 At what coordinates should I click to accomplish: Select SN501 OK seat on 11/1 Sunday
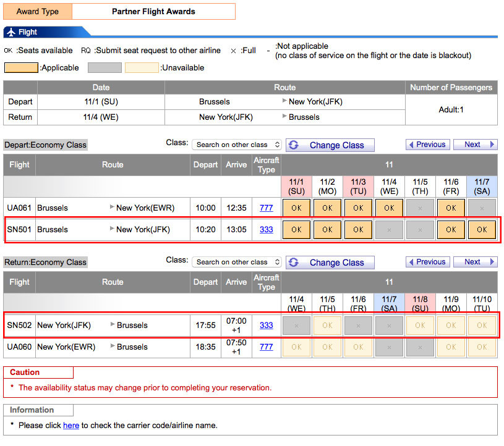(296, 230)
